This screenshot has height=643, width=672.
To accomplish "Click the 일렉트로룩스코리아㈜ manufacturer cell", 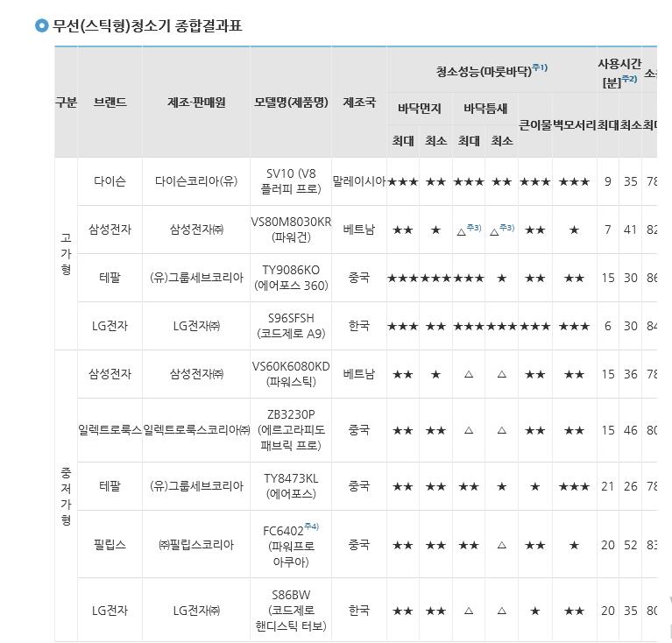I will [x=196, y=430].
